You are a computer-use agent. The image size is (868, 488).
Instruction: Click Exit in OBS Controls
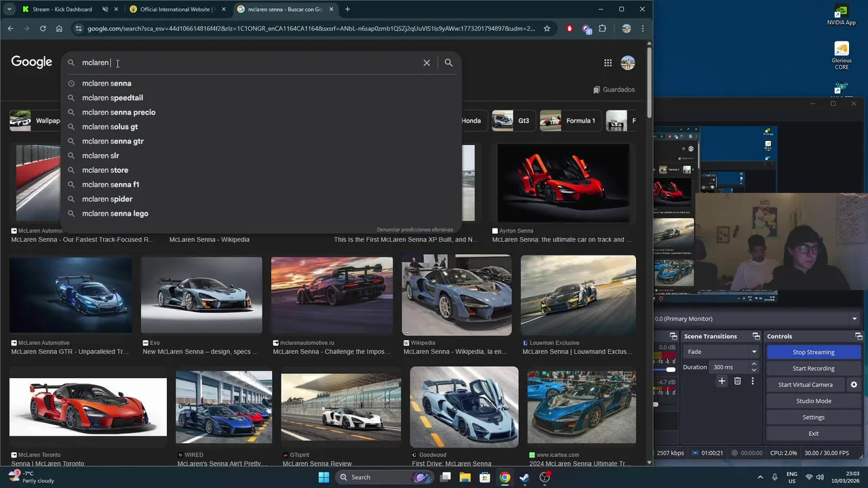click(813, 434)
